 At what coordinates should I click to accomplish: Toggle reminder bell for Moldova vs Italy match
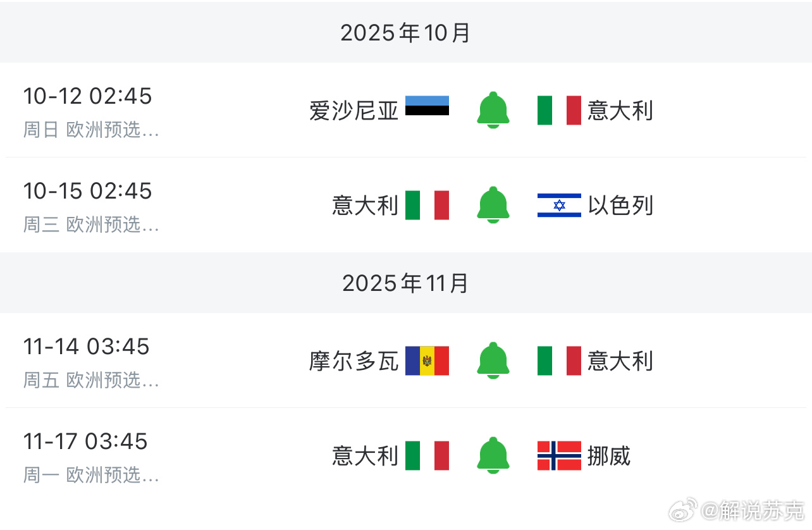point(493,361)
